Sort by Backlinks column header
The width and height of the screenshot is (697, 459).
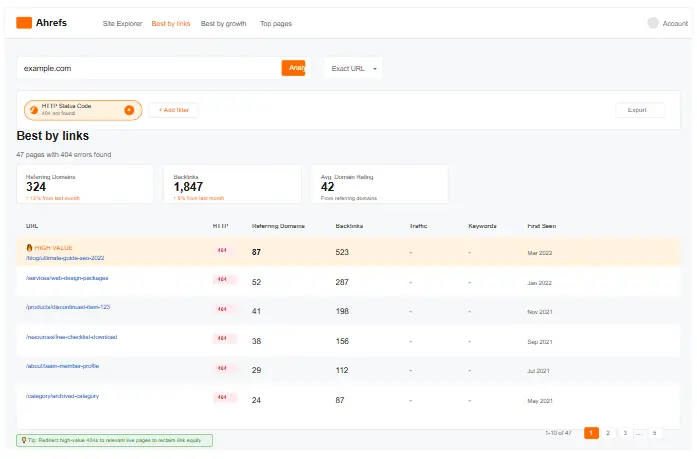point(349,226)
